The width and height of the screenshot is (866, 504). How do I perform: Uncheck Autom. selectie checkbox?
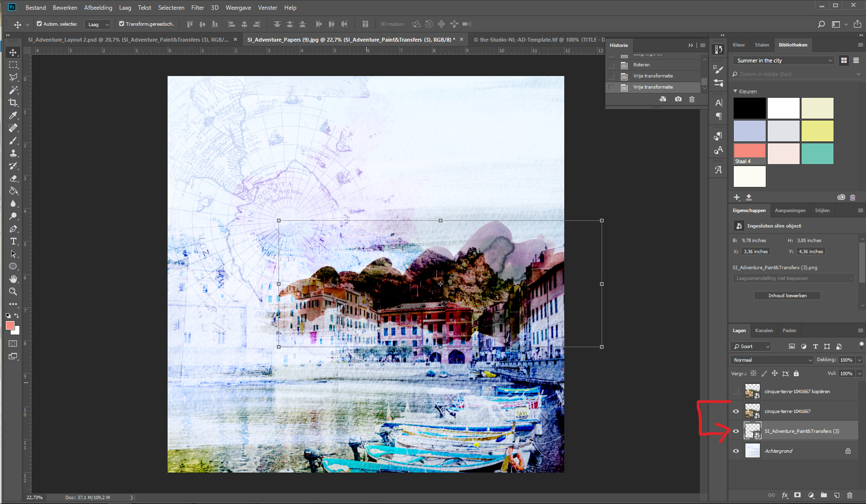[39, 24]
